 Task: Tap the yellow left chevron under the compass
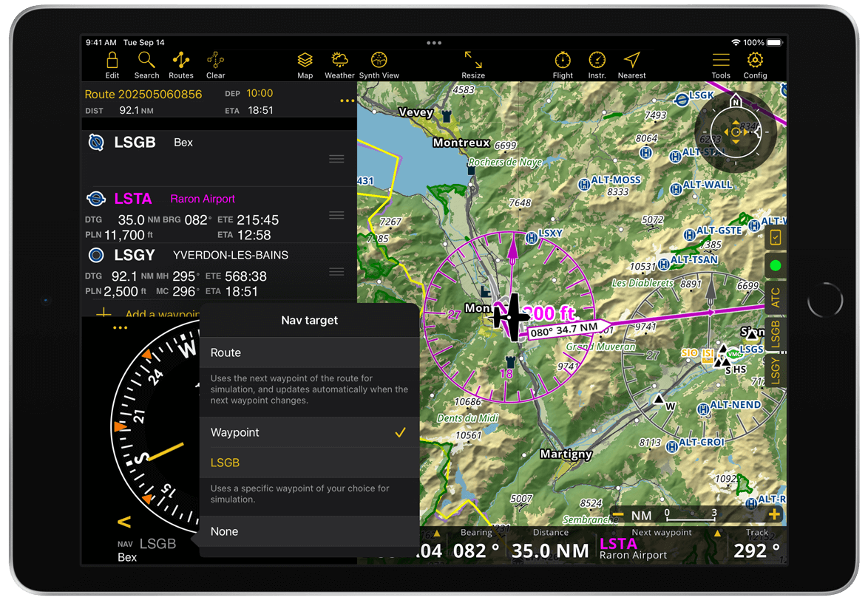click(124, 522)
